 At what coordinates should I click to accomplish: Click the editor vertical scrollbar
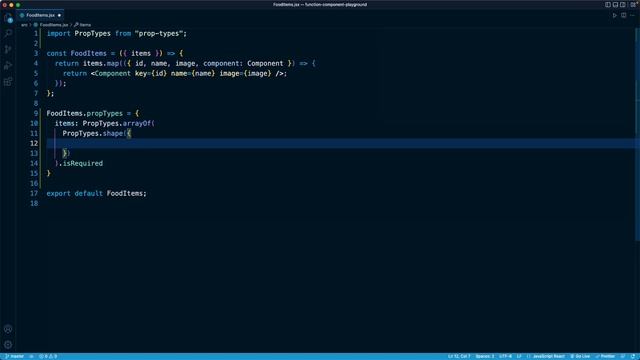[x=637, y=135]
